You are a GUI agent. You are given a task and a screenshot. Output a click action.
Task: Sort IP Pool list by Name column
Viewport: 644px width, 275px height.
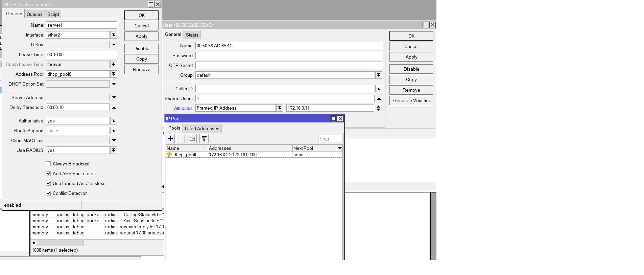tap(187, 148)
